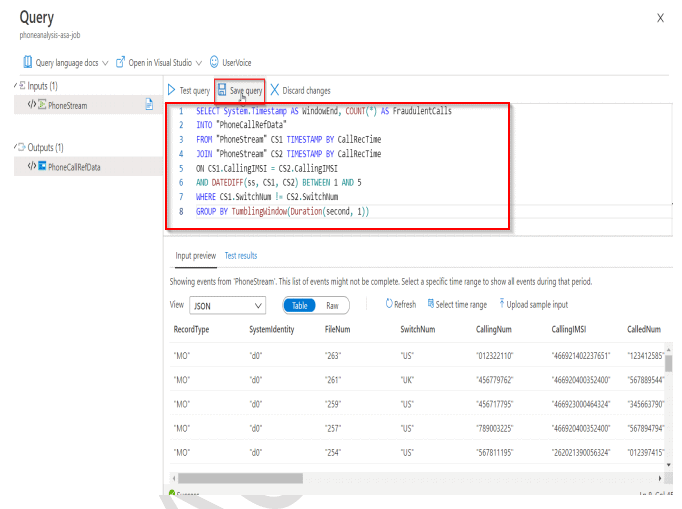Toggle the Raw view option

332,306
